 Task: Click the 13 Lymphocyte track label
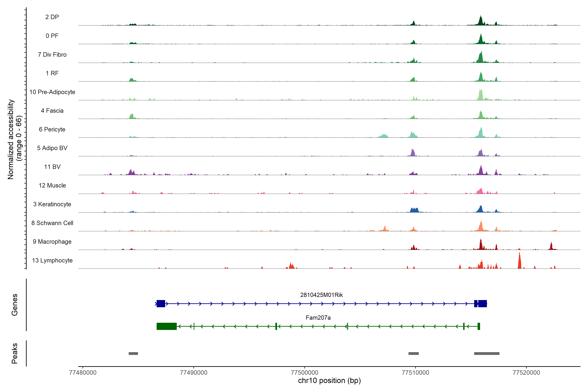point(52,260)
